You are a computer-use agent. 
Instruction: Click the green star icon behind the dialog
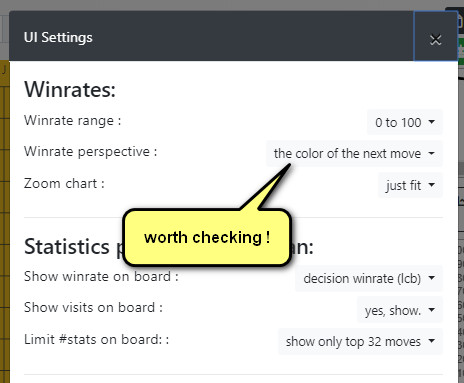point(461,51)
